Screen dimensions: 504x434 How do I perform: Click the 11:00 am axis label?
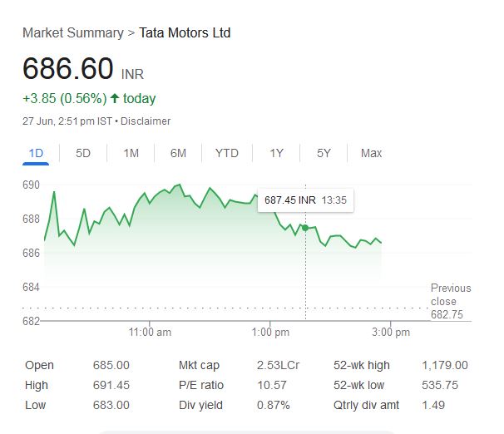click(x=151, y=333)
